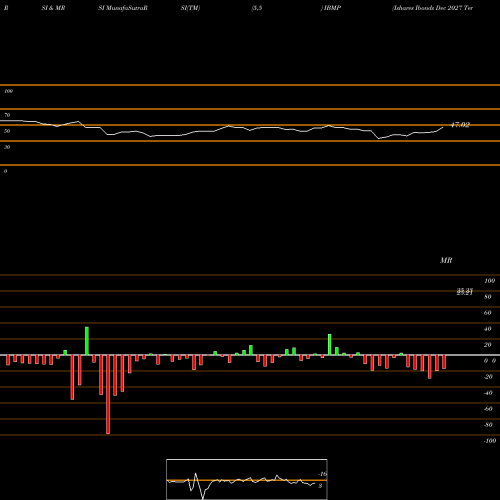
Task: Click the 'SI(TM)' header text
Action: [x=190, y=8]
